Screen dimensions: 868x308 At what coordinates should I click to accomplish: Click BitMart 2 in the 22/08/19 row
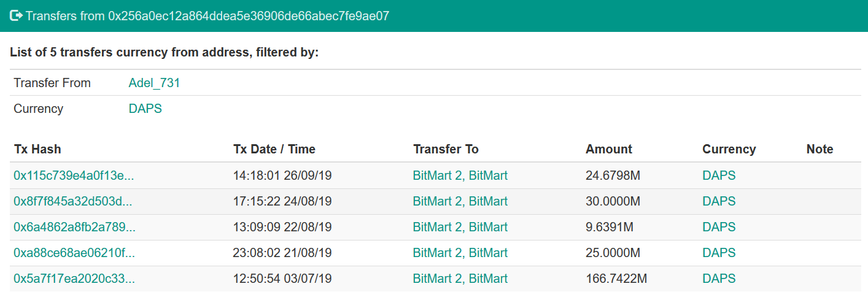click(438, 227)
